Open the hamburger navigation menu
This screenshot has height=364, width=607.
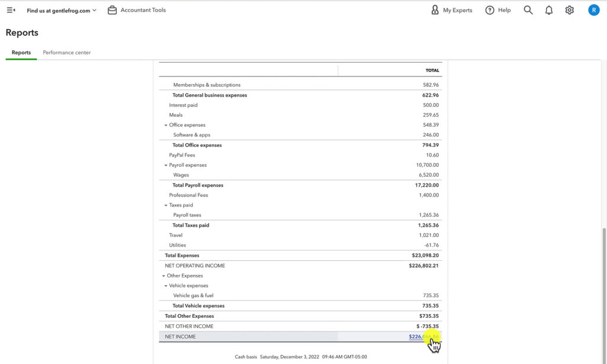(11, 9)
